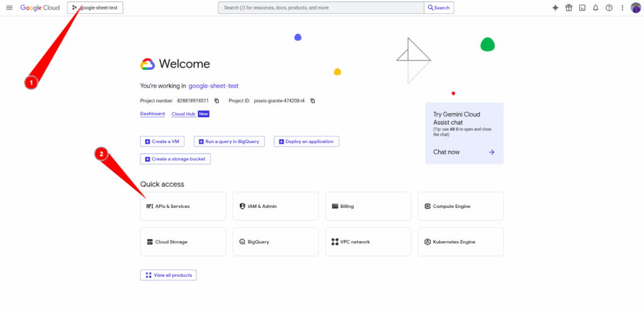Click the resources search input field
The height and width of the screenshot is (311, 644).
click(321, 8)
